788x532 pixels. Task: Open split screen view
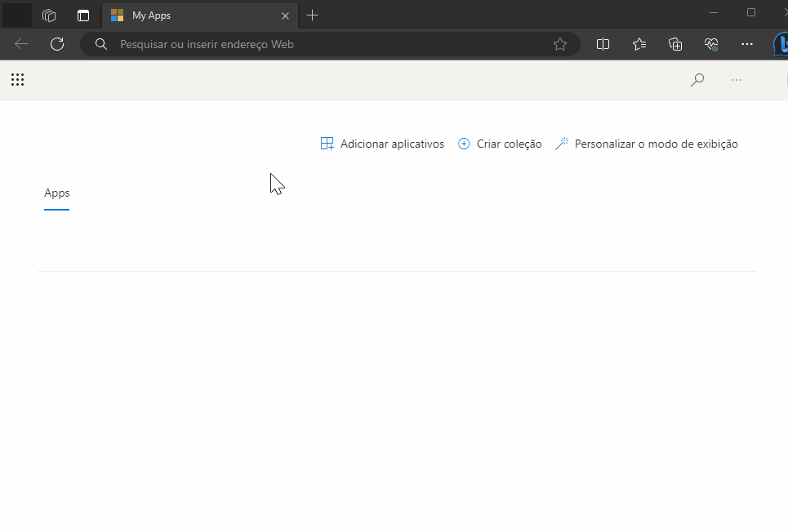coord(603,44)
